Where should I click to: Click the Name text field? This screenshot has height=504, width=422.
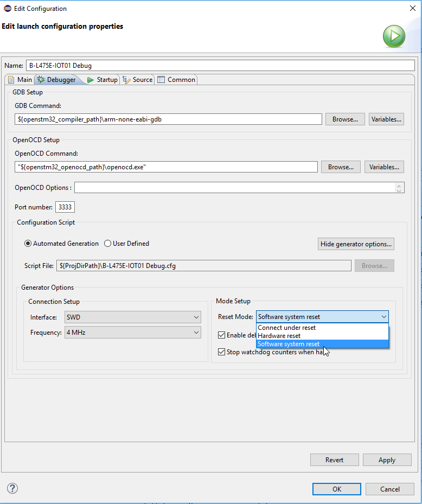220,66
